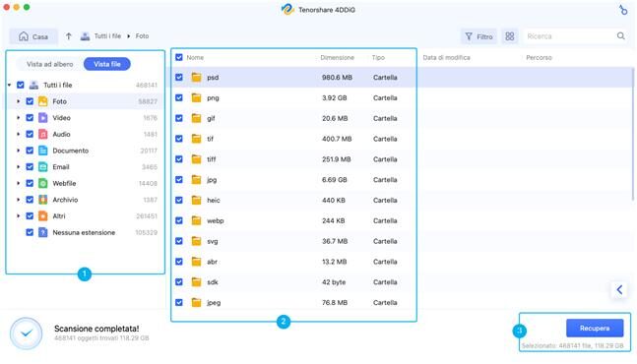Switch to Vista ad albero tab
This screenshot has width=637, height=364.
point(49,64)
